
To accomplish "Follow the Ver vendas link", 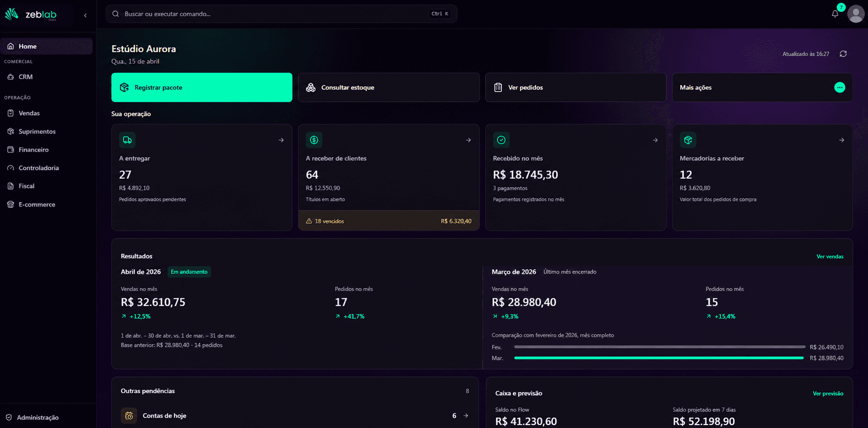I will 830,257.
